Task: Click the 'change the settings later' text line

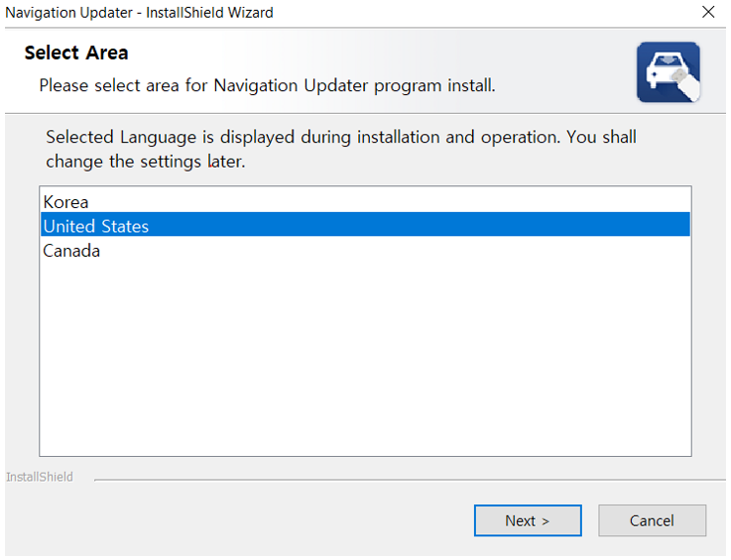Action: click(x=145, y=162)
